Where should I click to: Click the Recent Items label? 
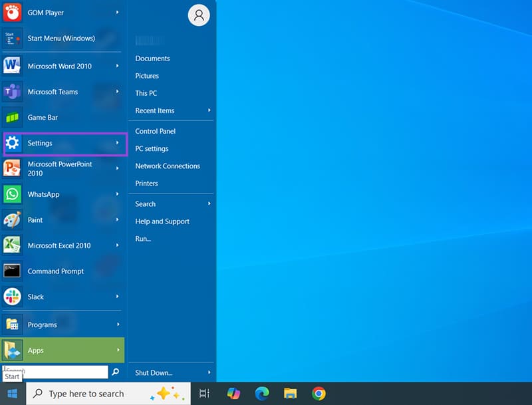[x=155, y=110]
